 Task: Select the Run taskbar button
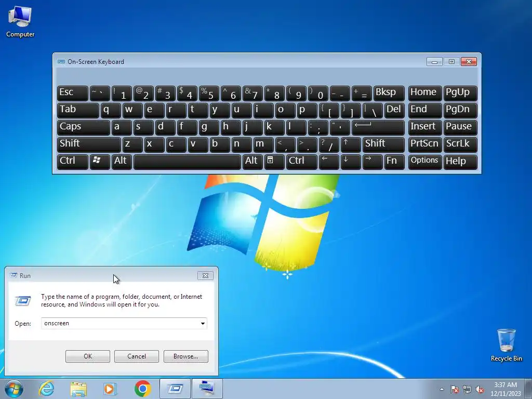(175, 389)
